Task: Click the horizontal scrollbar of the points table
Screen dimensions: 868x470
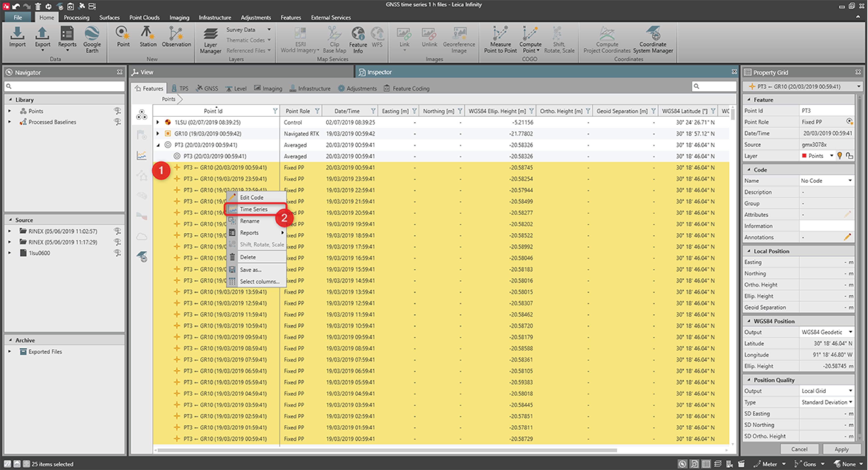Action: pos(387,450)
